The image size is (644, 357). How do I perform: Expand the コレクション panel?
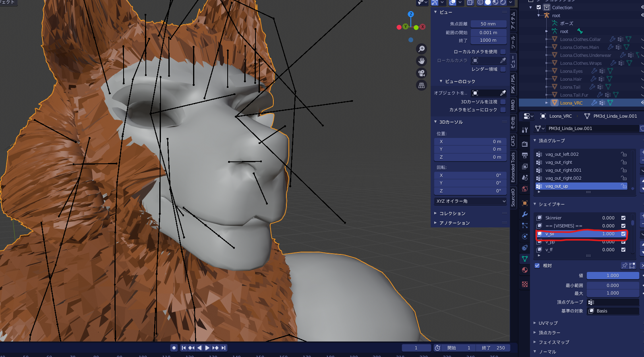click(x=435, y=213)
